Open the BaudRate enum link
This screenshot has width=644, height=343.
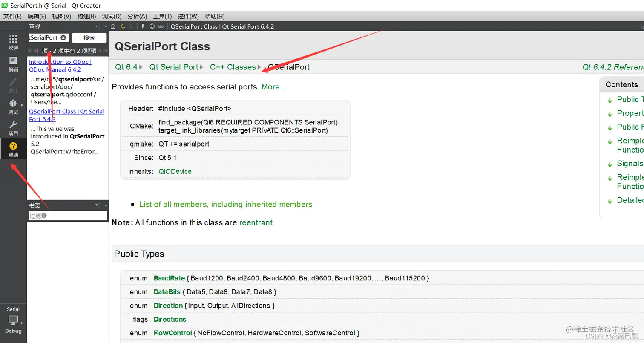[169, 278]
